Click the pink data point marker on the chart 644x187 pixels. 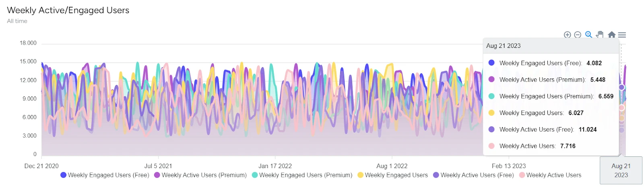pyautogui.click(x=621, y=108)
